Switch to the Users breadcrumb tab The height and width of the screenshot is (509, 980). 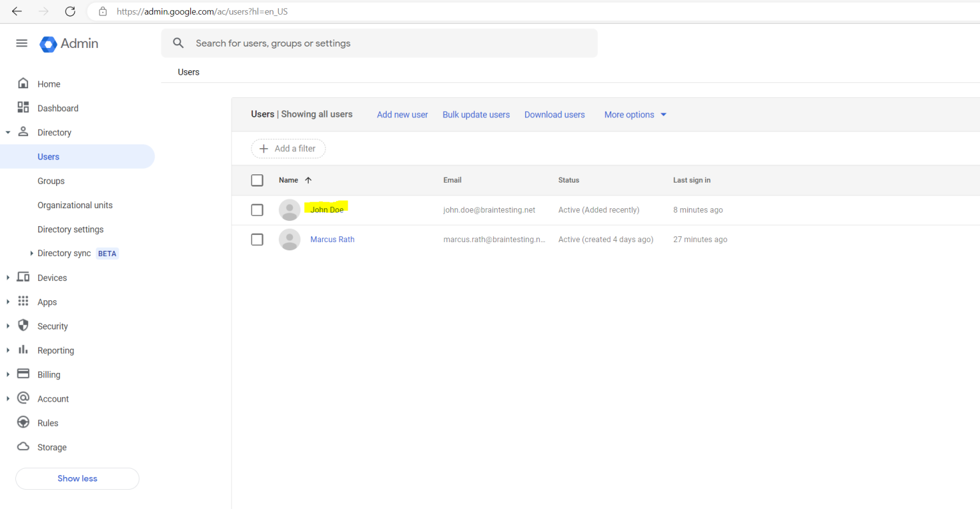pyautogui.click(x=188, y=72)
